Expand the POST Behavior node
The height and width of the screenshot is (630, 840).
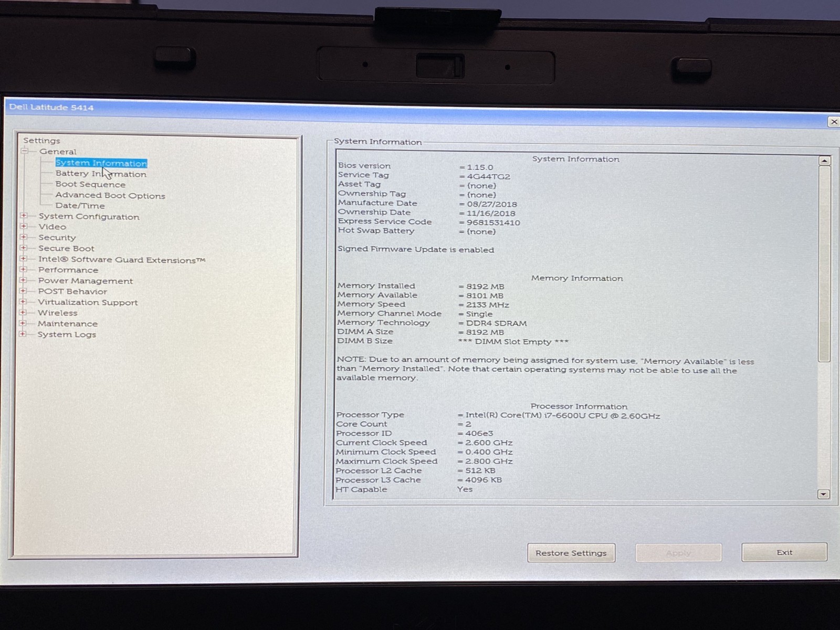[x=23, y=291]
